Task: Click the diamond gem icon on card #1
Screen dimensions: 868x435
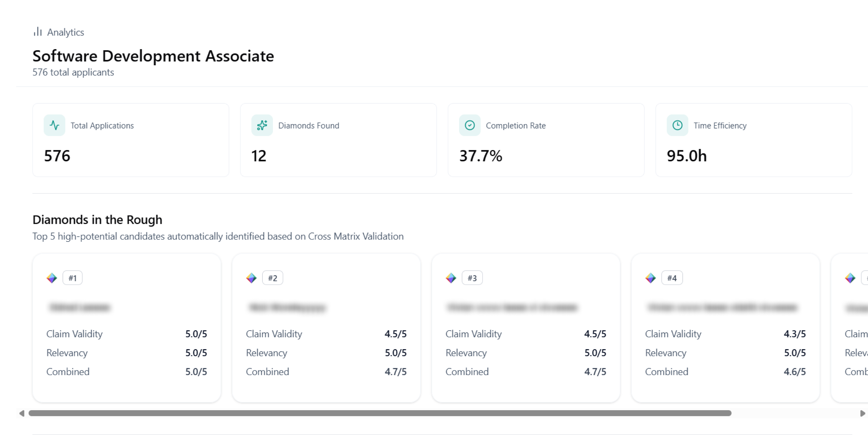Action: [51, 278]
